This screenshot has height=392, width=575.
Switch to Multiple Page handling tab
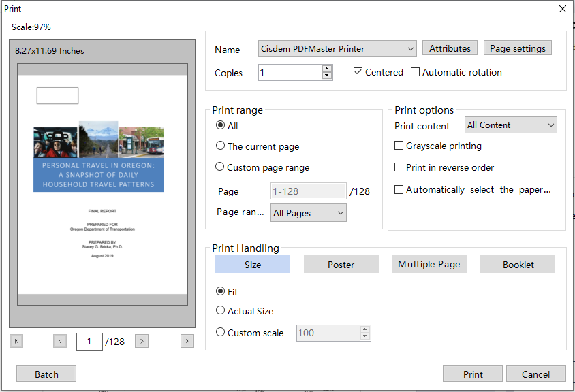[x=429, y=264]
